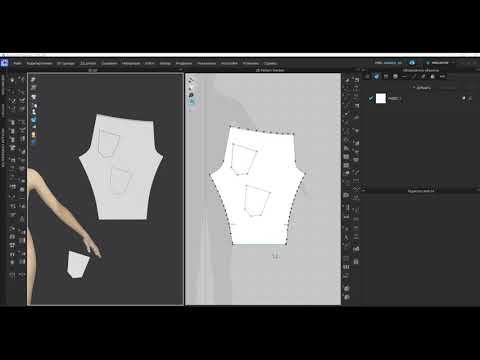Click the orange avatar icon in 3D viewport toolbar

(34, 135)
